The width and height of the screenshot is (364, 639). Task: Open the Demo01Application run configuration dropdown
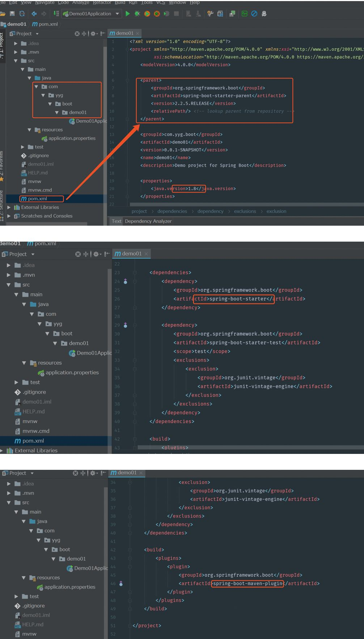click(117, 14)
